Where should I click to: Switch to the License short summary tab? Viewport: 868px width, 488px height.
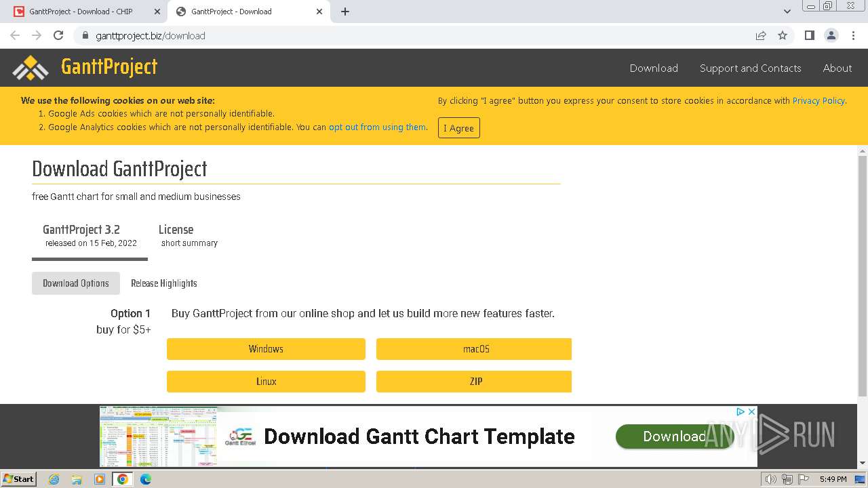click(188, 236)
